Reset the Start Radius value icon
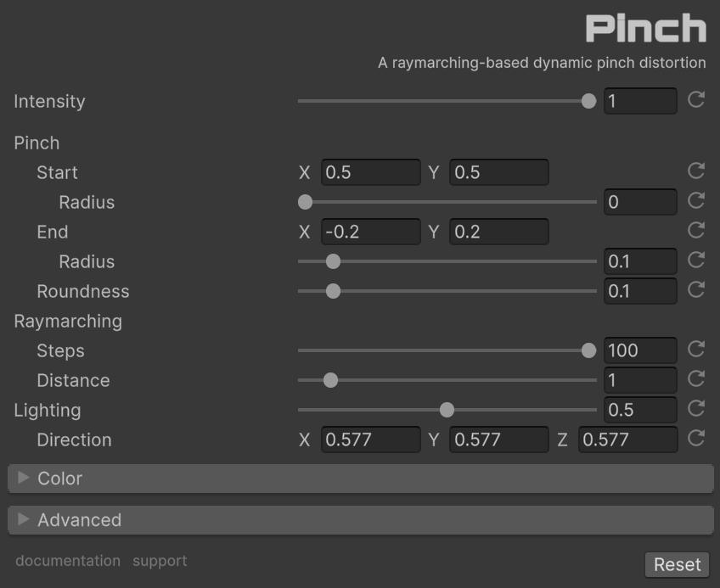 (x=696, y=201)
